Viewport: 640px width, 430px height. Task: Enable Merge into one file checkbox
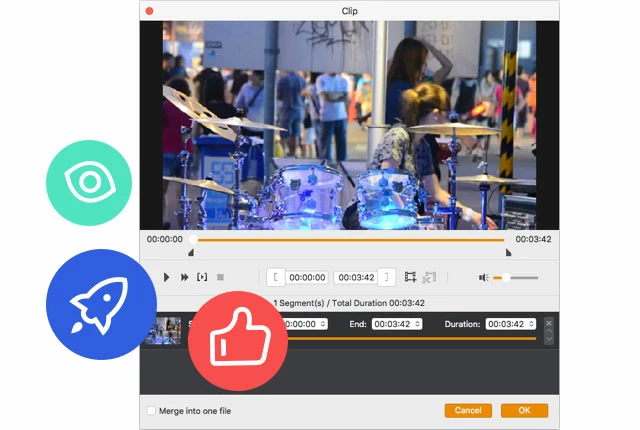[151, 411]
